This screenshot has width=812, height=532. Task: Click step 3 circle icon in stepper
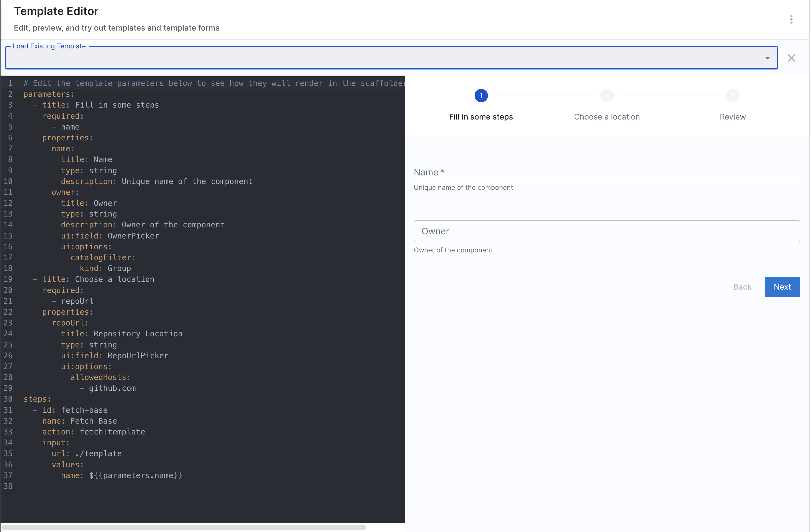(732, 96)
